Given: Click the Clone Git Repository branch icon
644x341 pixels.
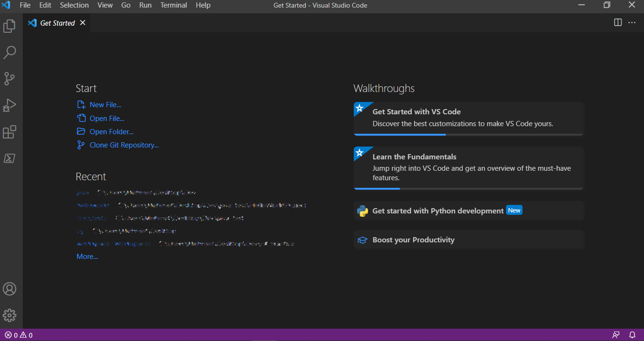Looking at the screenshot, I should (x=81, y=145).
